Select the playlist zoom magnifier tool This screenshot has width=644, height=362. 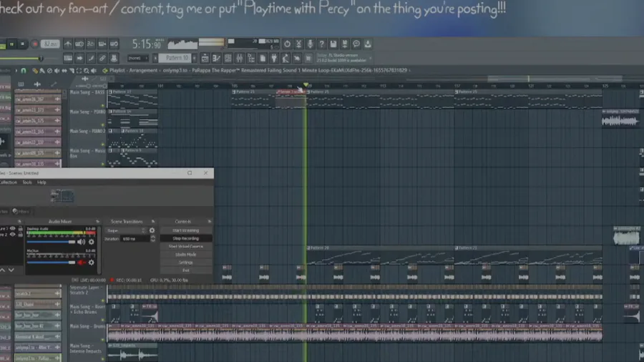pos(87,71)
